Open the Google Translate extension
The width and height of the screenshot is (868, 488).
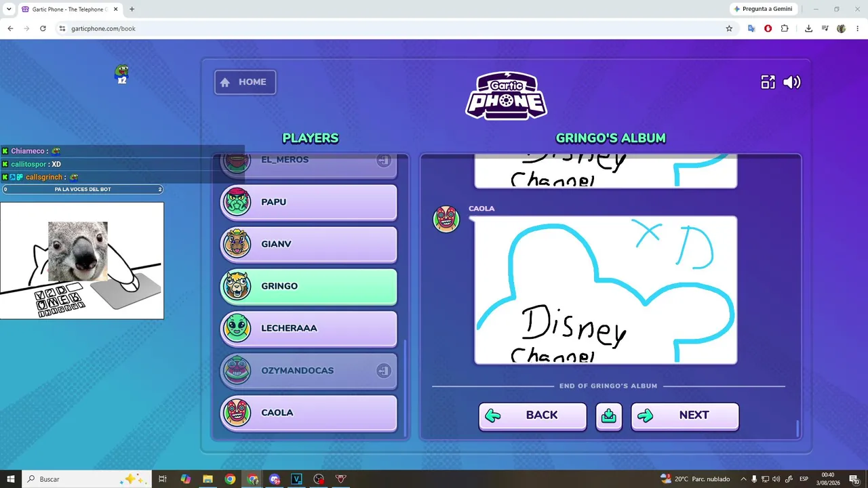[751, 28]
